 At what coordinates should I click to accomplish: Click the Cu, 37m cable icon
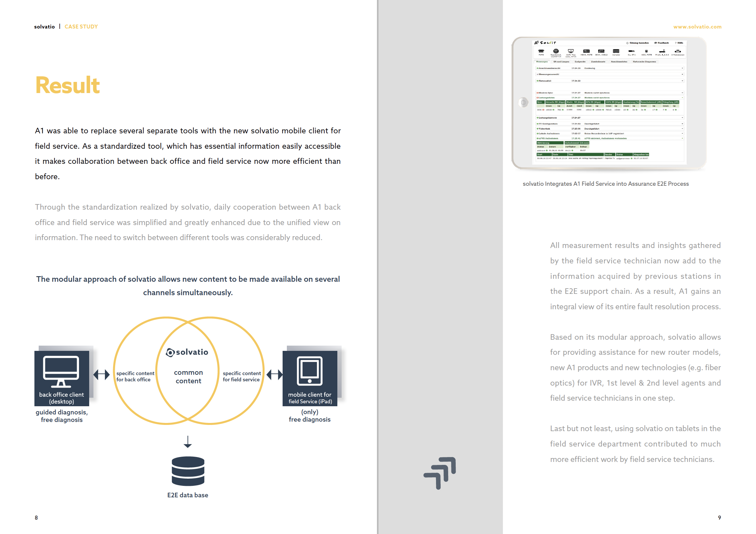tap(631, 51)
